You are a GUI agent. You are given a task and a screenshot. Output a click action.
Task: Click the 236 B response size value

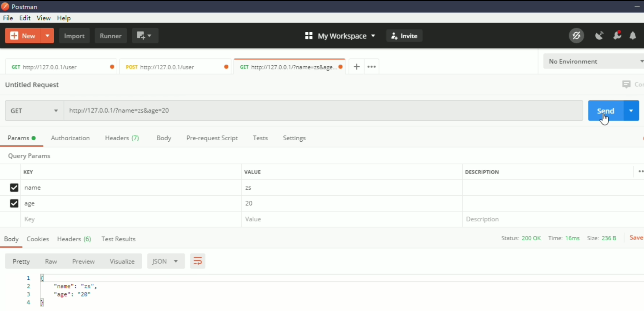pos(609,238)
